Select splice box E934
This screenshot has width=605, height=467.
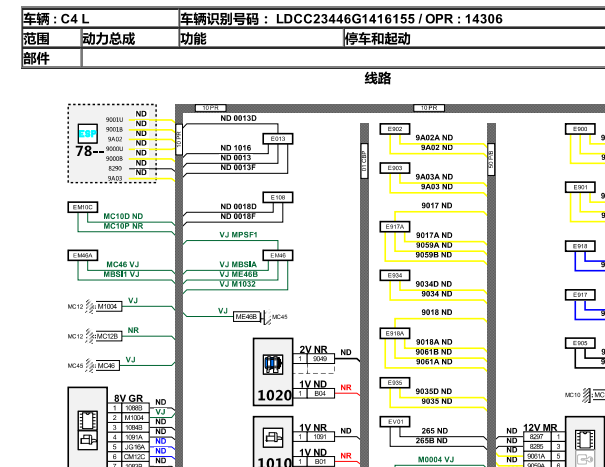coord(395,276)
